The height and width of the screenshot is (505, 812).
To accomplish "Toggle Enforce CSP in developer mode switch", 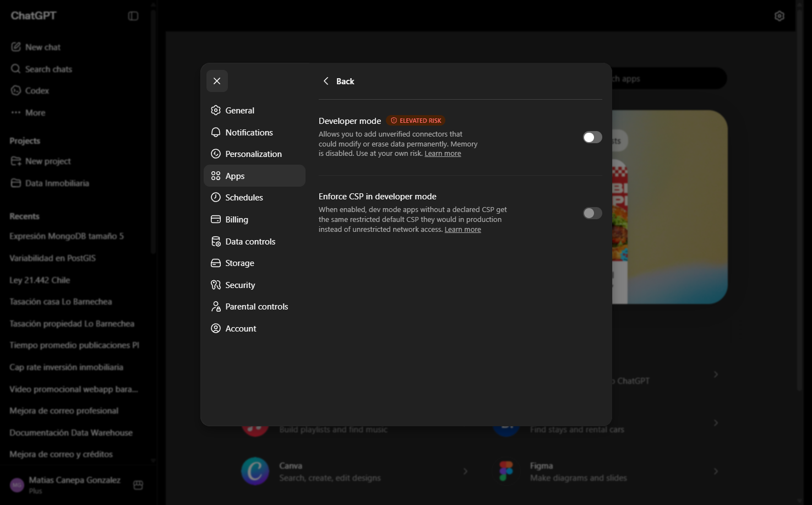I will tap(592, 213).
